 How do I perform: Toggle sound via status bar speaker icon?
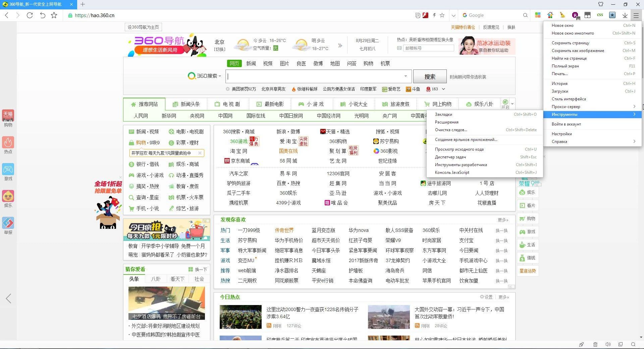[x=608, y=344]
